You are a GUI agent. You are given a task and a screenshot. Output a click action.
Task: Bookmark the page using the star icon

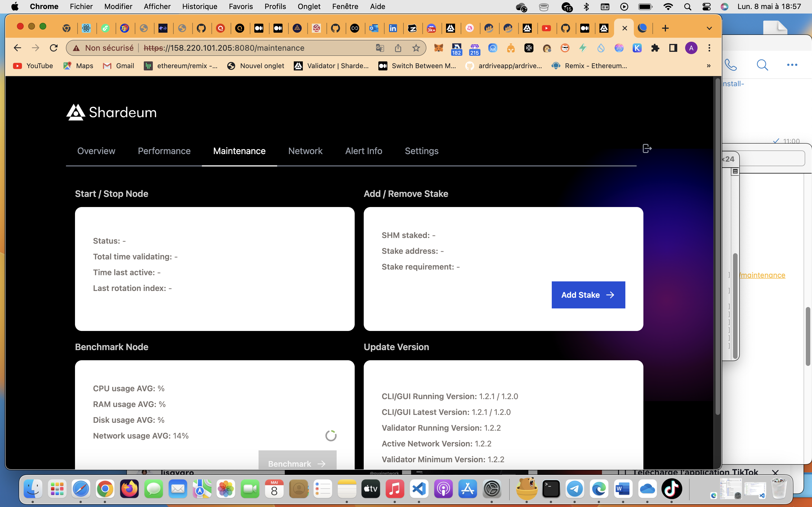pyautogui.click(x=416, y=48)
